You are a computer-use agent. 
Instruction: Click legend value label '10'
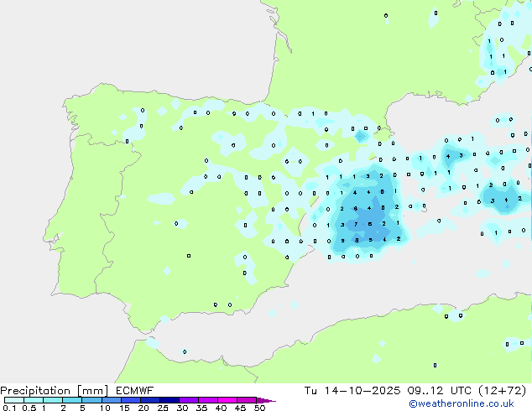105,408
